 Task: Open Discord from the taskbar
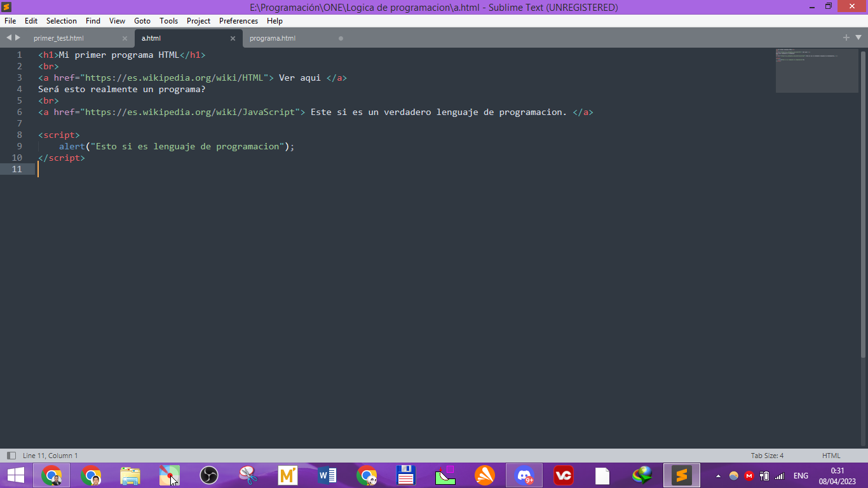[x=524, y=475]
